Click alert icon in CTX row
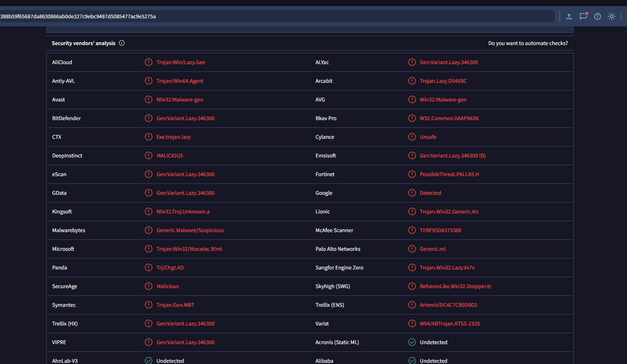 pos(149,137)
